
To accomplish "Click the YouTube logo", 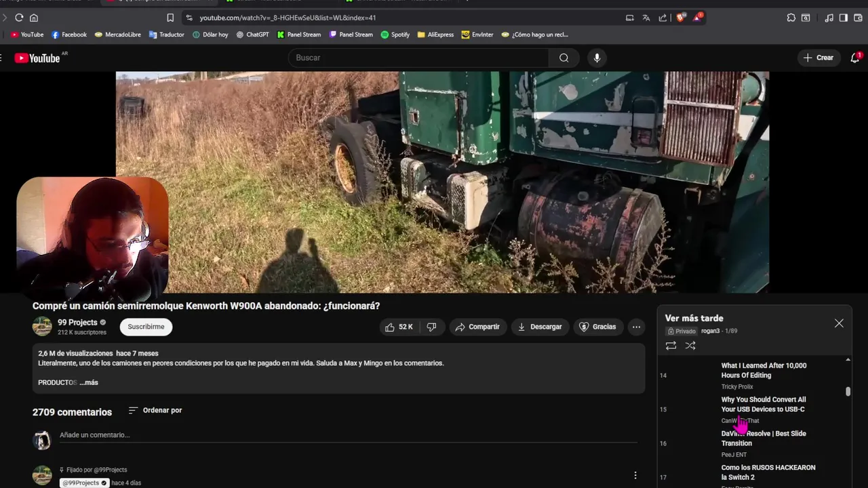I will coord(37,58).
